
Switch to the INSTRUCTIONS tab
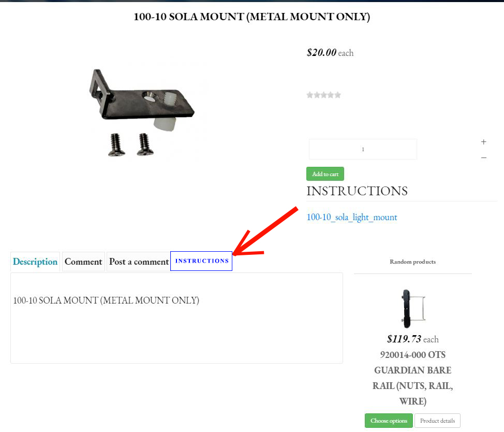pos(201,261)
